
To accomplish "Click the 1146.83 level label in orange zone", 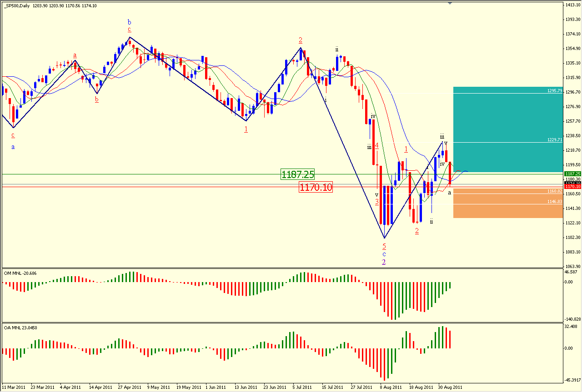I will coord(555,201).
